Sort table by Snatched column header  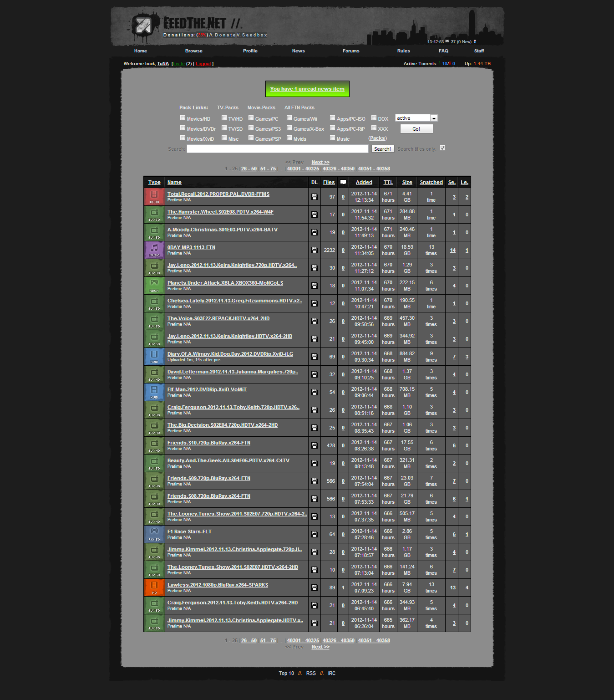[431, 182]
